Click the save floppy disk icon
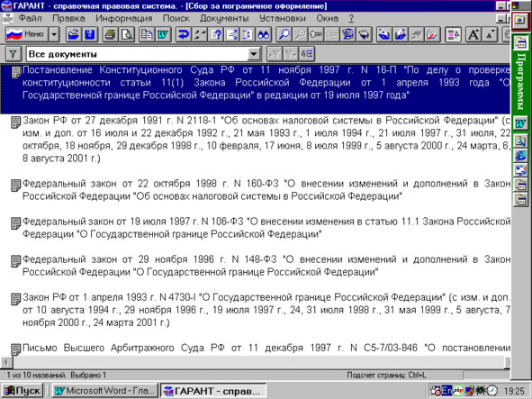The image size is (532, 399). coord(90,34)
